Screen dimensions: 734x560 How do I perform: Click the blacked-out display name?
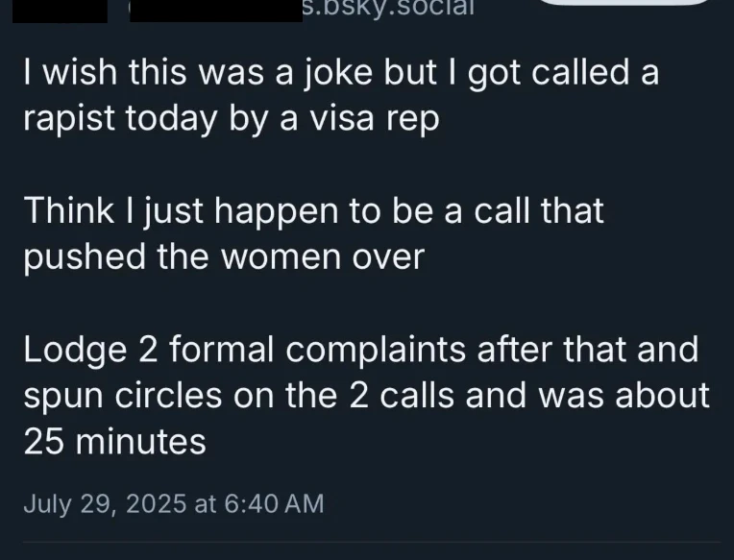click(216, 11)
